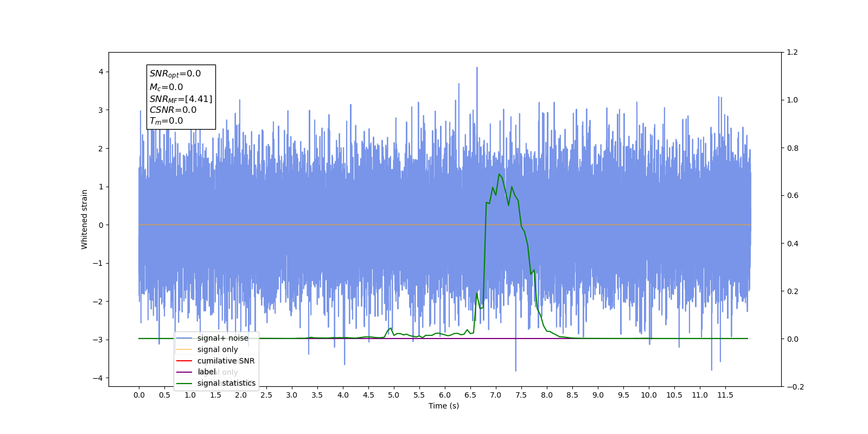Click the Mc=0.0 annotation line
This screenshot has height=434, width=868.
pyautogui.click(x=166, y=87)
